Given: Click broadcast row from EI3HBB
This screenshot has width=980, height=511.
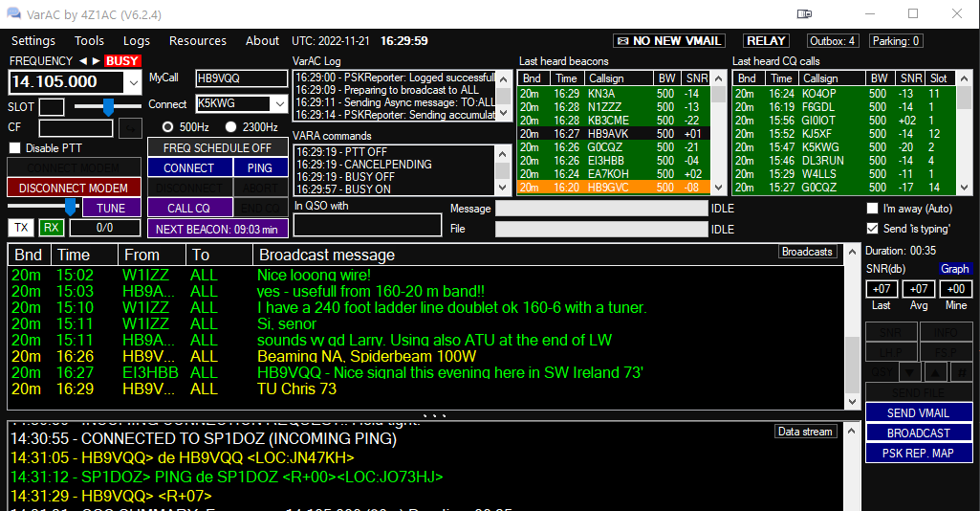Looking at the screenshot, I should point(425,372).
